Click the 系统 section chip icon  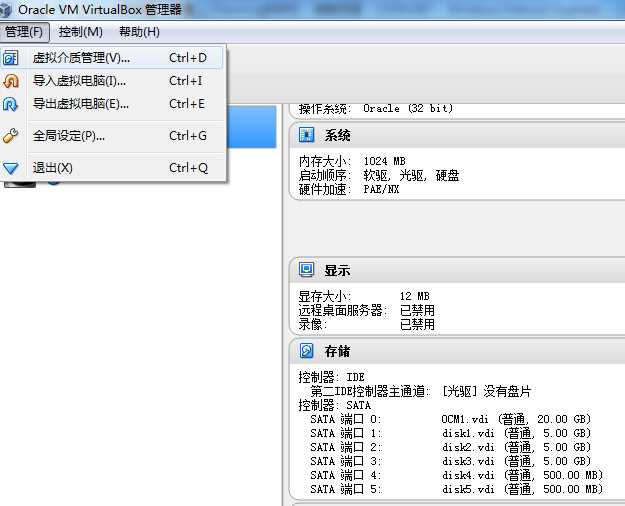click(x=307, y=135)
